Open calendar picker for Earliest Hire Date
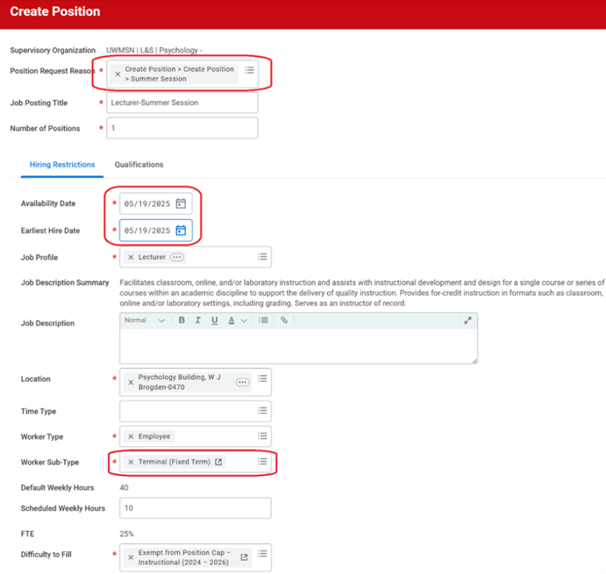Image resolution: width=606 pixels, height=574 pixels. coord(181,231)
